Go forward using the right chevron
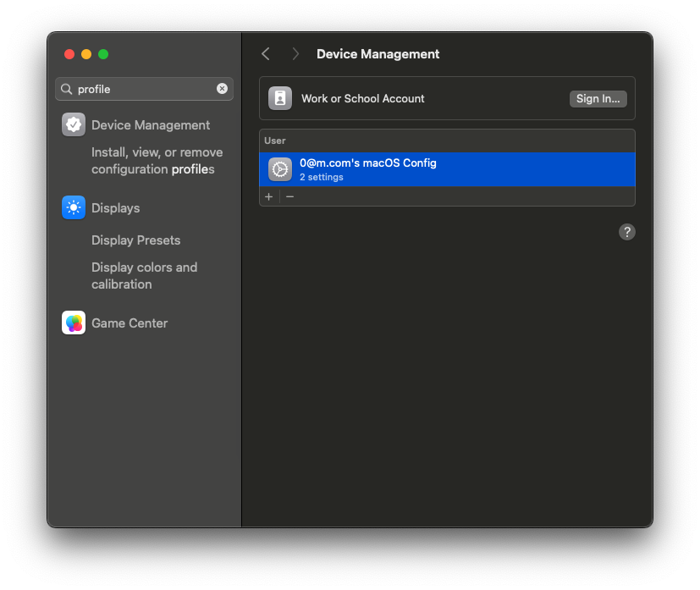Viewport: 700px width, 590px height. click(x=295, y=54)
